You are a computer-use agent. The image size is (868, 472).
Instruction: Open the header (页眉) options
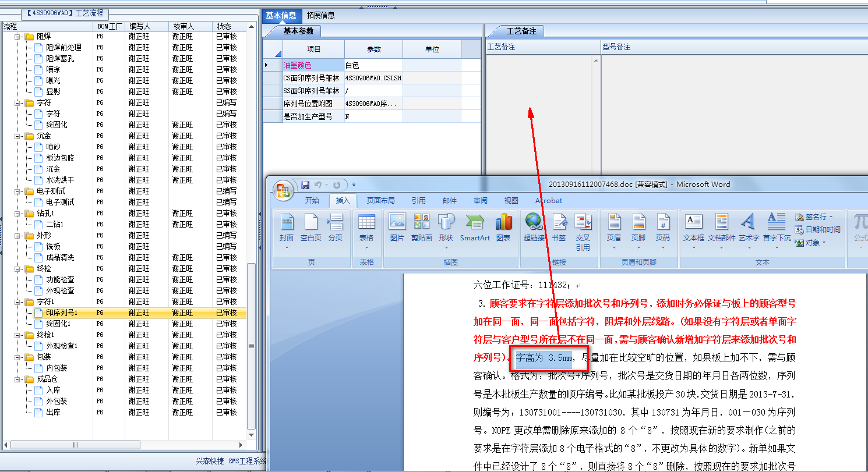(x=614, y=231)
